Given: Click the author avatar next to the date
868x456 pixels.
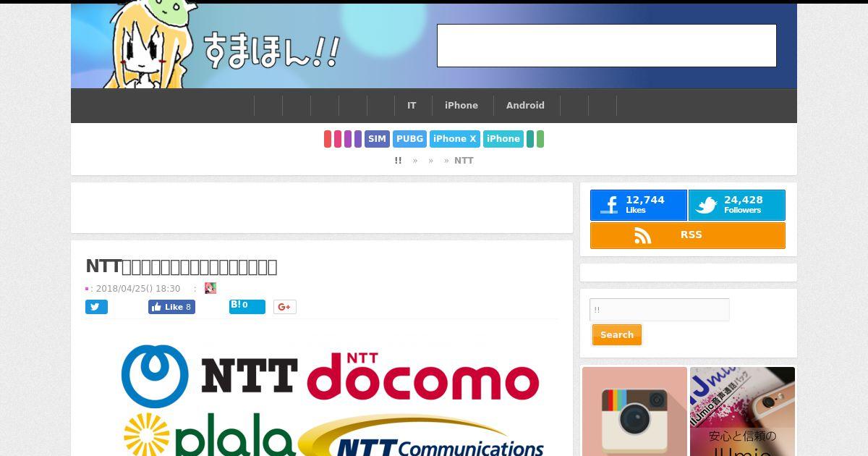Looking at the screenshot, I should click(210, 288).
